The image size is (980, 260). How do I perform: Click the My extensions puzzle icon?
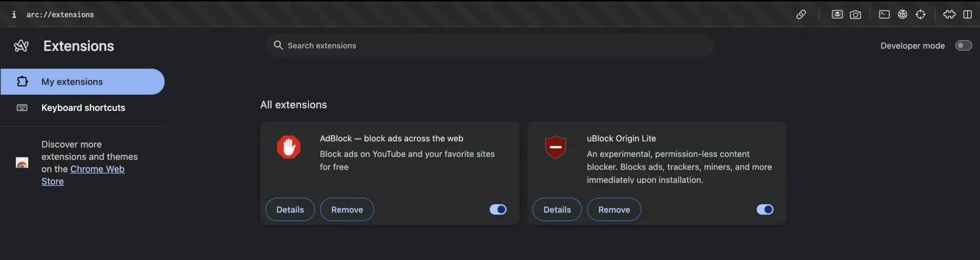point(22,81)
